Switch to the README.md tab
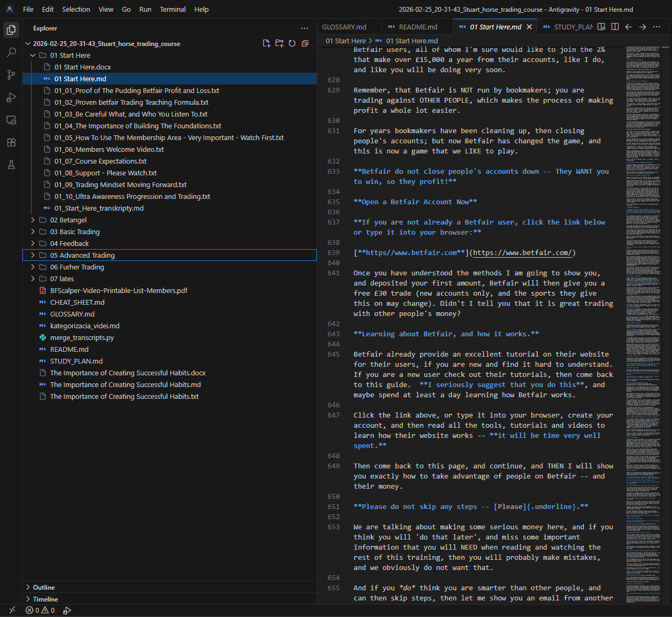The width and height of the screenshot is (672, 617). pos(418,27)
